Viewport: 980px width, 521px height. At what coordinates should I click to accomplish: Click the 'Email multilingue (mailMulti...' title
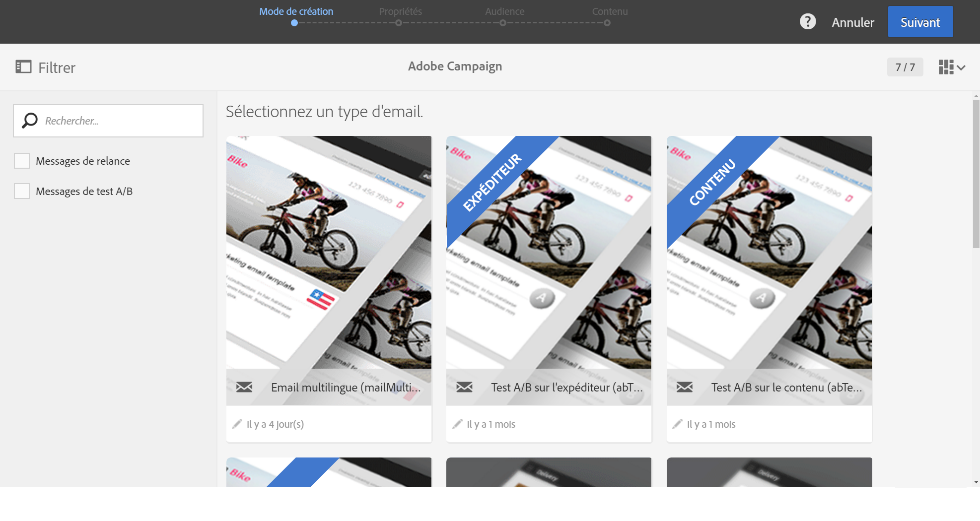point(346,388)
